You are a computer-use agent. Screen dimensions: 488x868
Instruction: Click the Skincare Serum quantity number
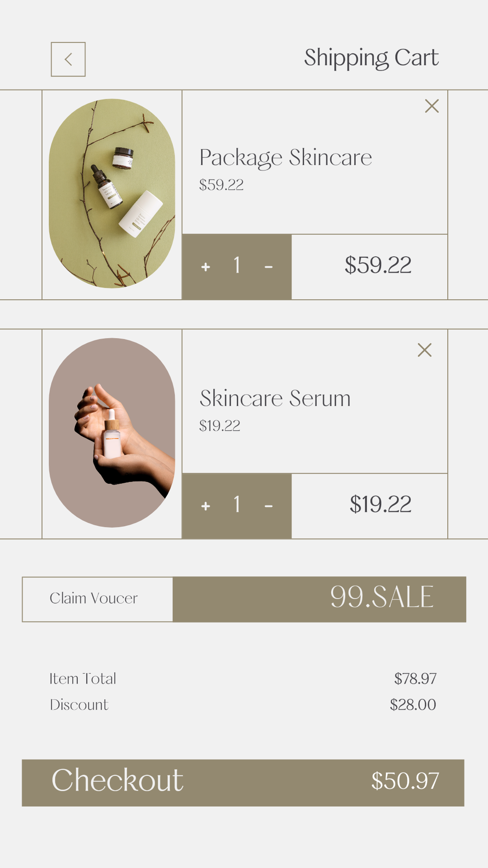[237, 505]
